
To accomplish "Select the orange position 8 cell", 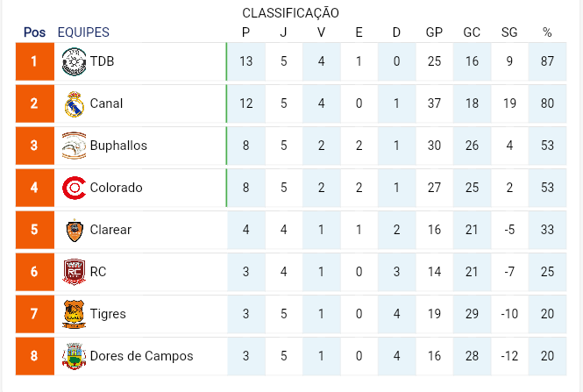I will click(34, 356).
